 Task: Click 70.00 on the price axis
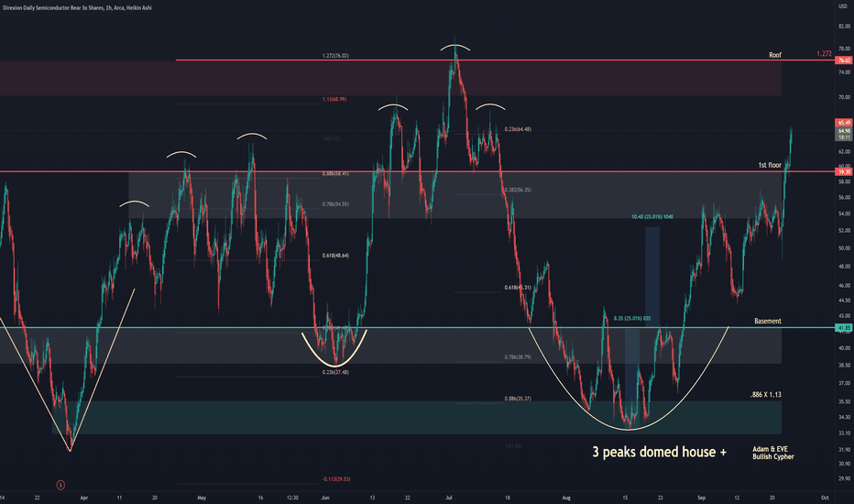(844, 97)
